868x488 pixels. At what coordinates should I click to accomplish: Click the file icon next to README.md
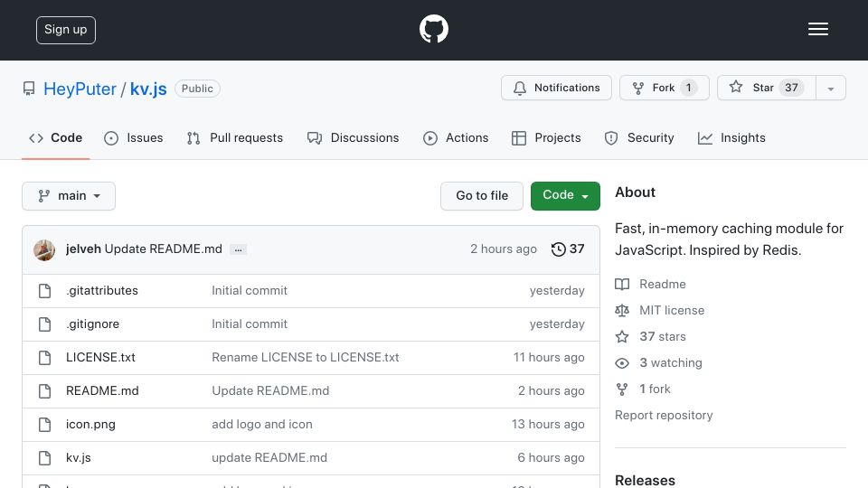[x=45, y=390]
